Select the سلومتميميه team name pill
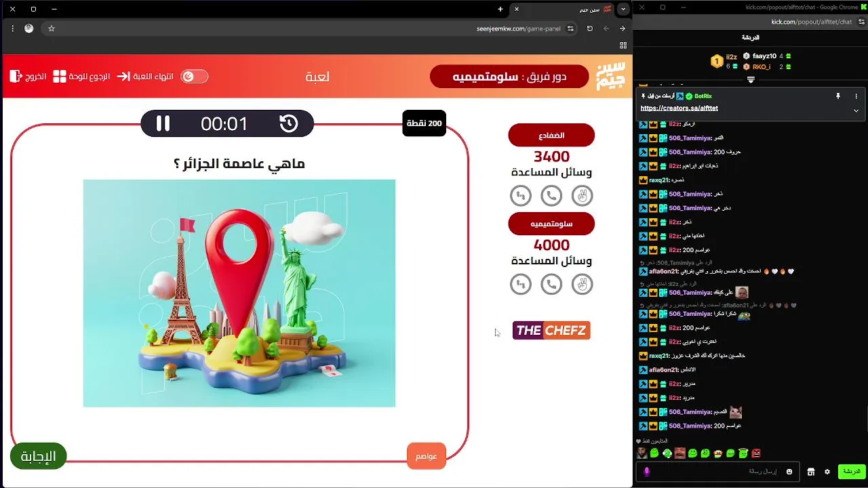 [551, 224]
